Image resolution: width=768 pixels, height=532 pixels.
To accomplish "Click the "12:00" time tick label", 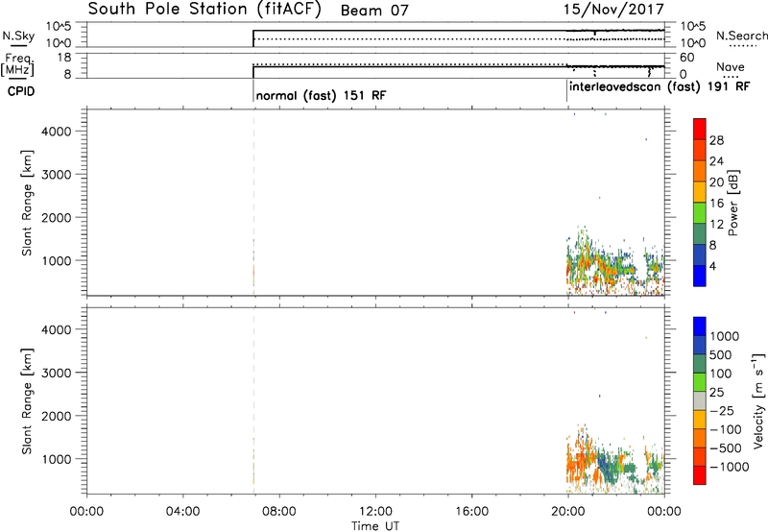I will point(375,512).
